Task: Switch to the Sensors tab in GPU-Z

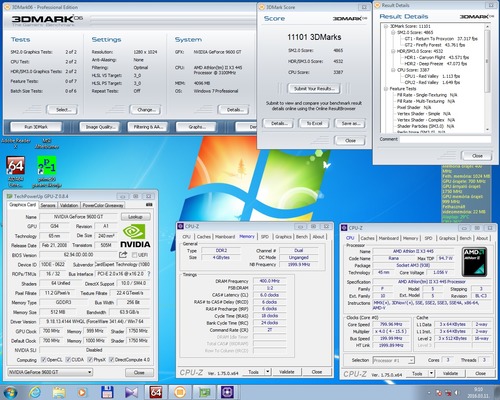Action: click(x=48, y=205)
